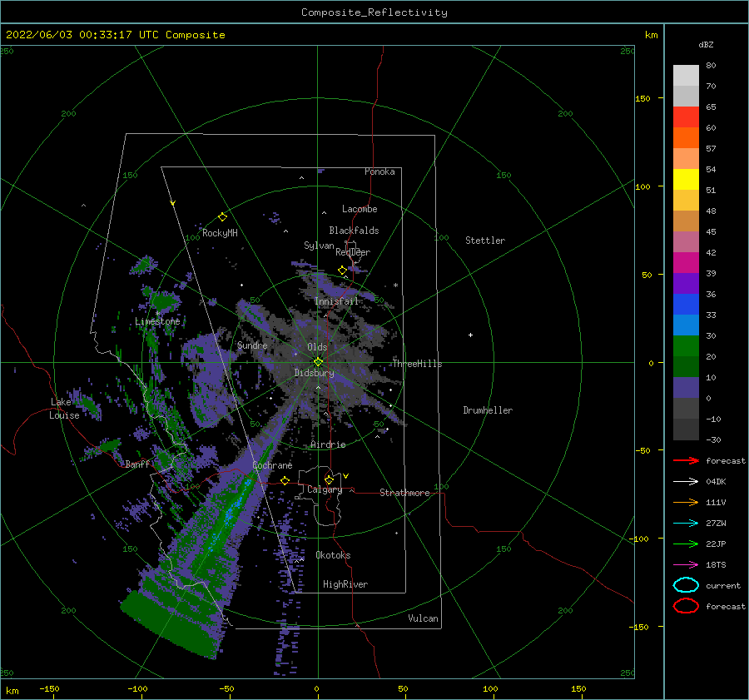The width and height of the screenshot is (749, 700).
Task: Click the red forecast arrow legend icon
Action: (686, 460)
